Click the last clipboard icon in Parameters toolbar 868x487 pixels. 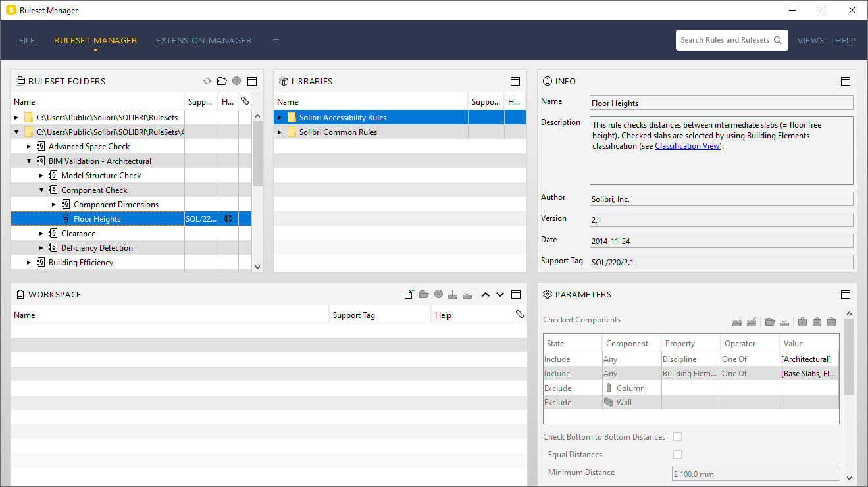(x=831, y=322)
